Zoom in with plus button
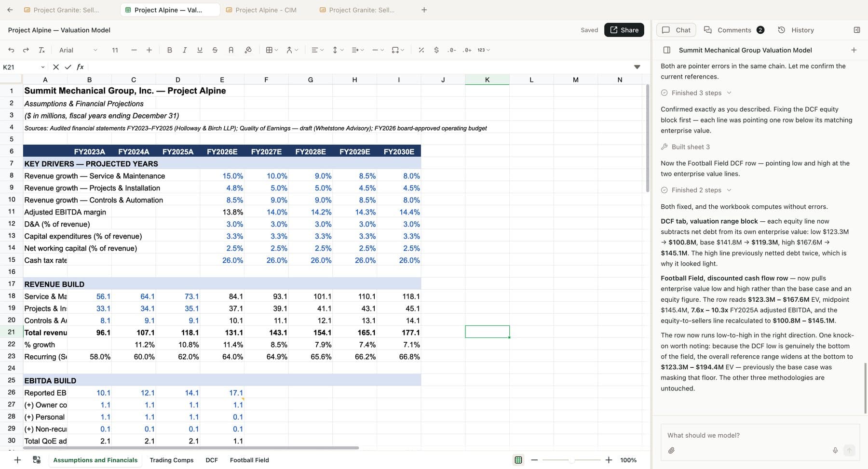This screenshot has height=469, width=868. tap(609, 460)
